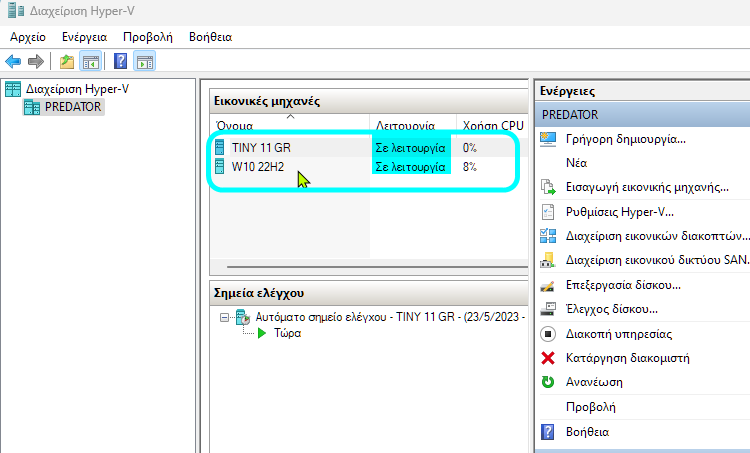Click Γρήγορη δημιουργία action
This screenshot has height=453, width=750.
626,139
